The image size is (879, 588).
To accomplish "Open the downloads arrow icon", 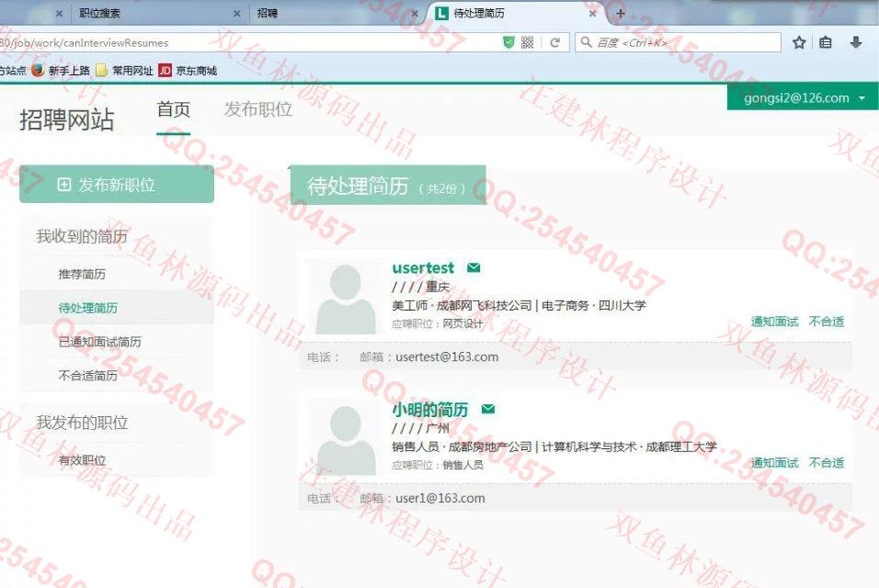I will [x=855, y=42].
